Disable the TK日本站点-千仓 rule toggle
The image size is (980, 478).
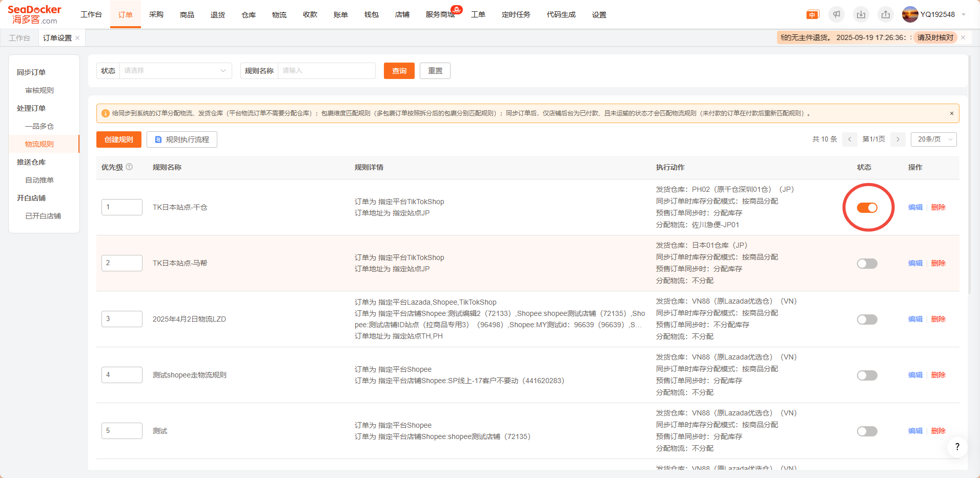[867, 208]
